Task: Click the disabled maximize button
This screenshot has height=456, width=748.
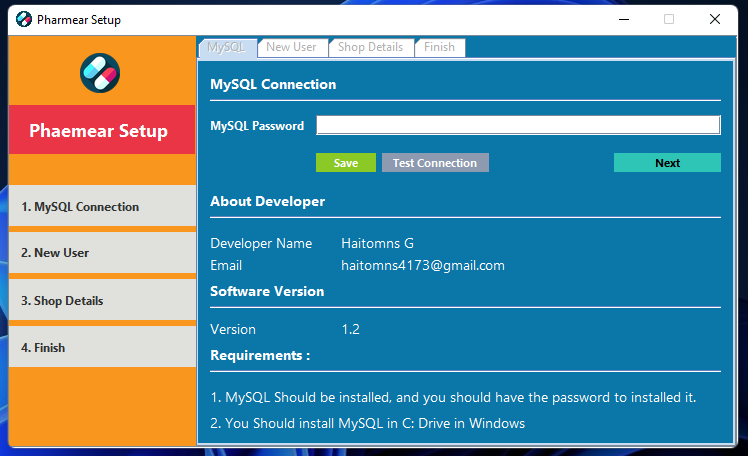Action: [669, 20]
